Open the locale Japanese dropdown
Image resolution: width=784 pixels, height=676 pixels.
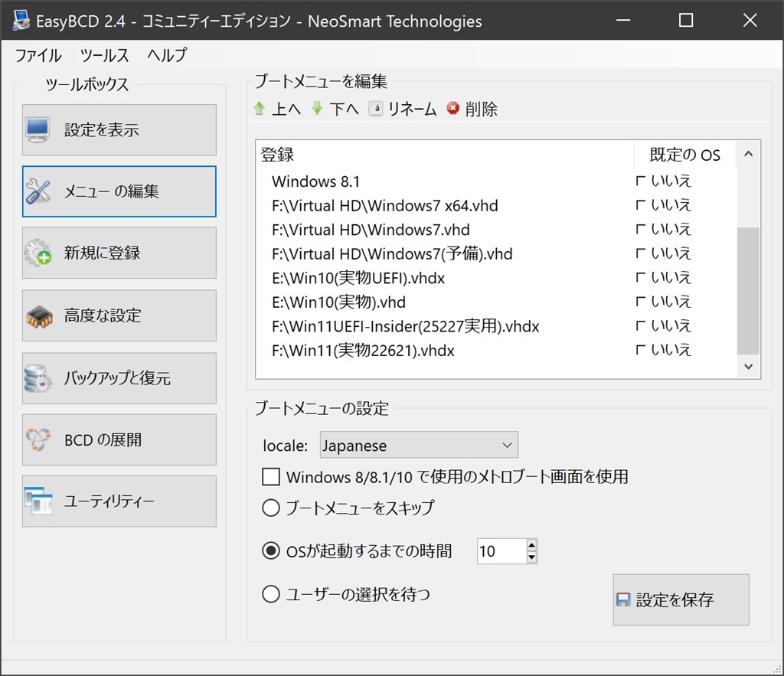click(419, 446)
